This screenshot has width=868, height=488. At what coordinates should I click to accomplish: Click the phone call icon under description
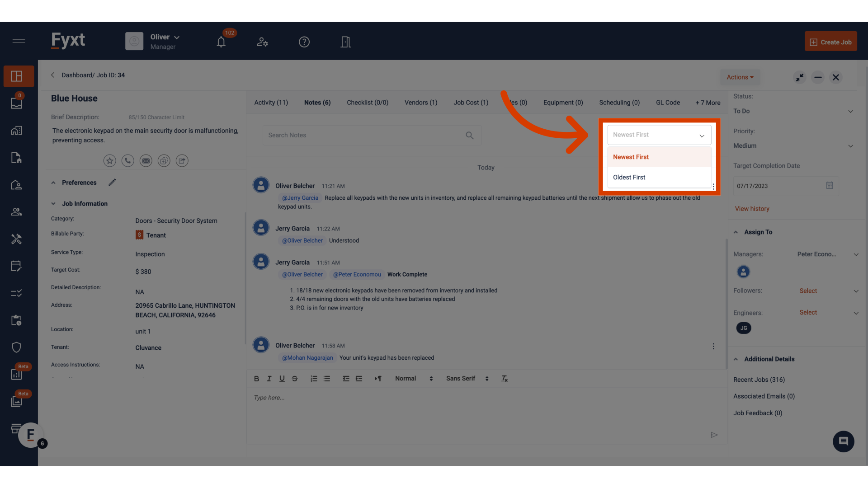pyautogui.click(x=127, y=160)
